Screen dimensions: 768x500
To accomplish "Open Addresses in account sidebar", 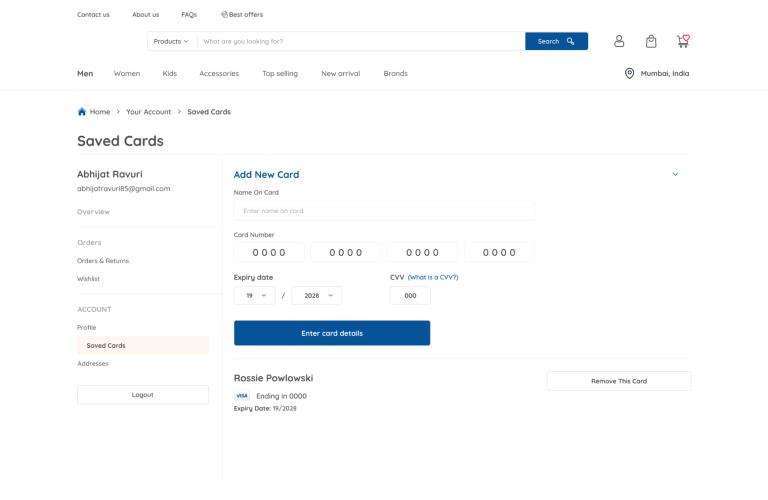I will [x=93, y=363].
